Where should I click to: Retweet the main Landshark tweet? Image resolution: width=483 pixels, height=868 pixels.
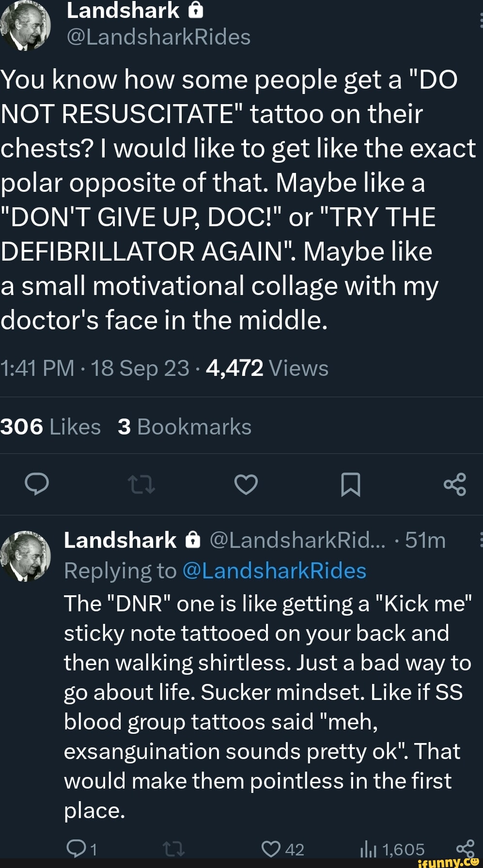141,484
